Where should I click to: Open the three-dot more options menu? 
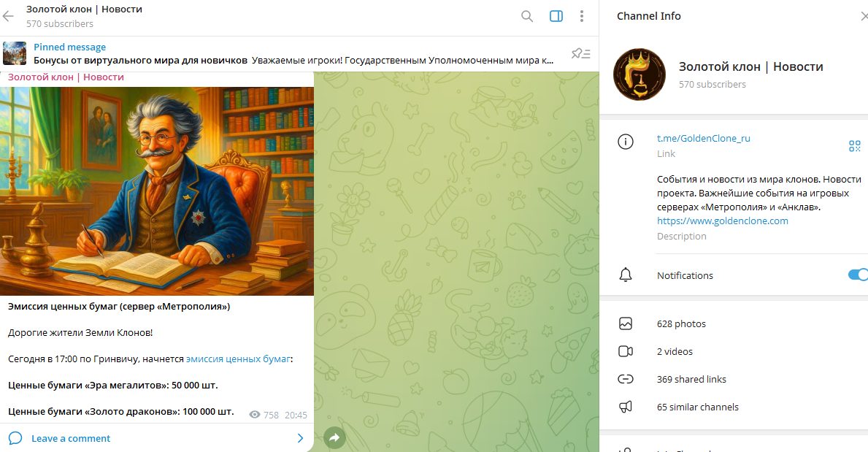(x=581, y=17)
